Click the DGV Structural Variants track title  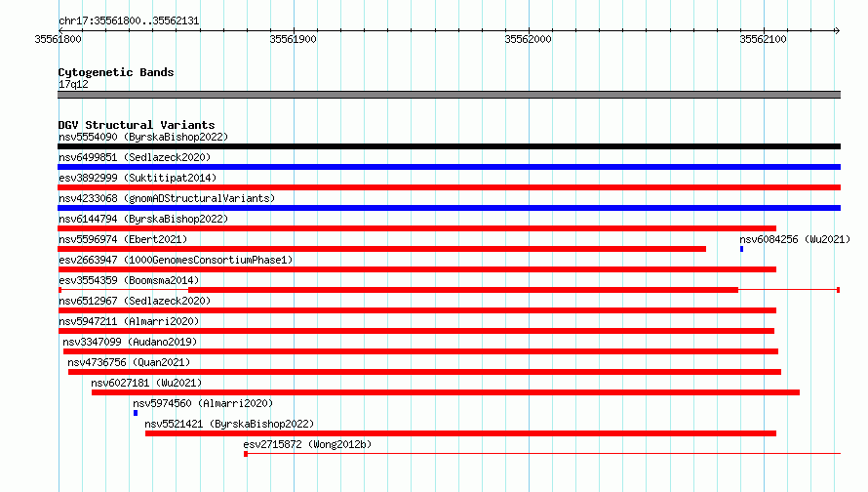pyautogui.click(x=137, y=125)
